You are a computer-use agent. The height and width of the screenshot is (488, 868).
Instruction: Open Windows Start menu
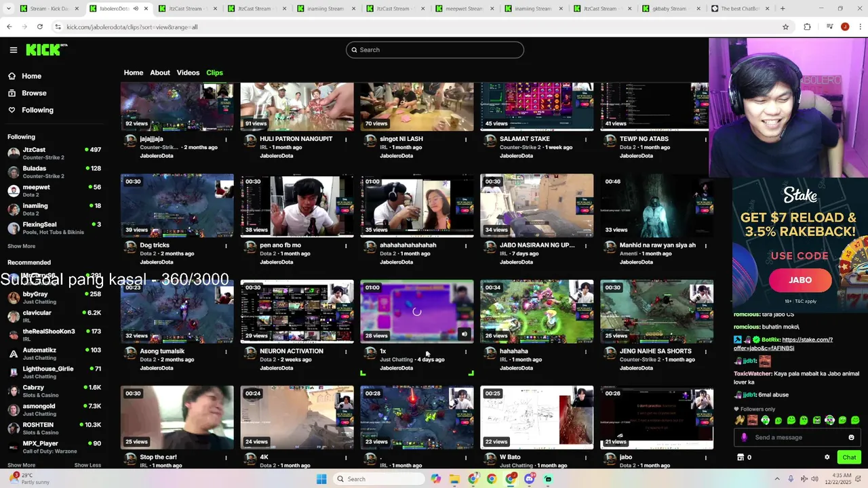point(321,479)
